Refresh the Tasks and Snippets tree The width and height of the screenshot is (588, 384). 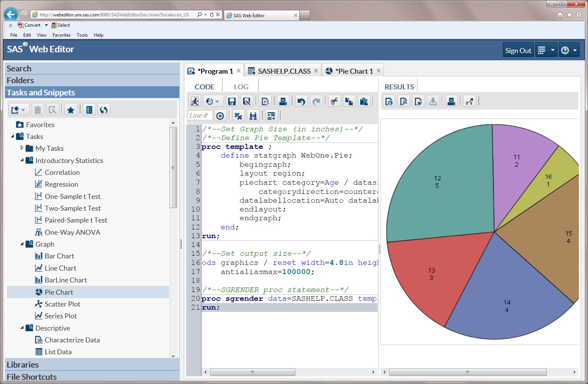[103, 109]
